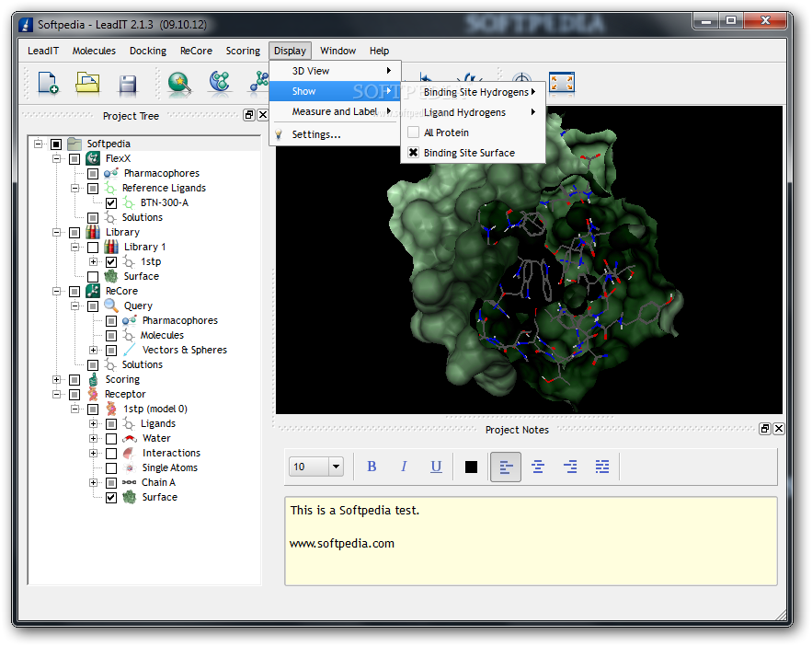Click the Chain A icon
The width and height of the screenshot is (812, 646).
(130, 483)
